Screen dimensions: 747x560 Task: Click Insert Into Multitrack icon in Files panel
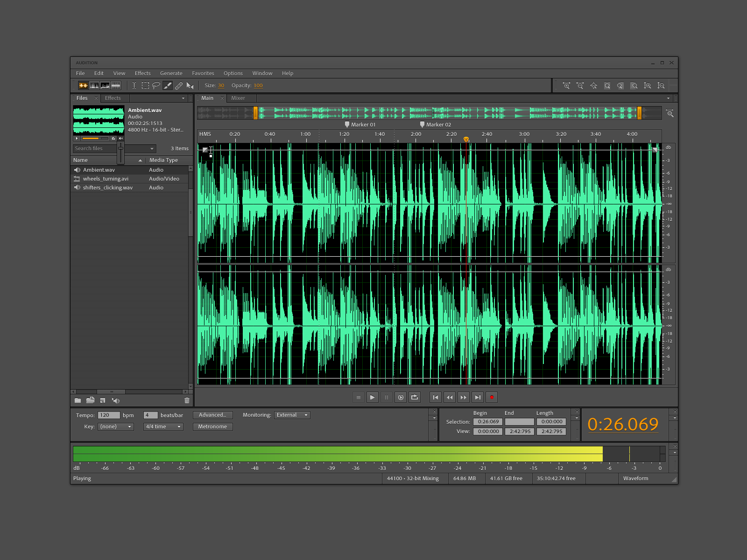103,400
